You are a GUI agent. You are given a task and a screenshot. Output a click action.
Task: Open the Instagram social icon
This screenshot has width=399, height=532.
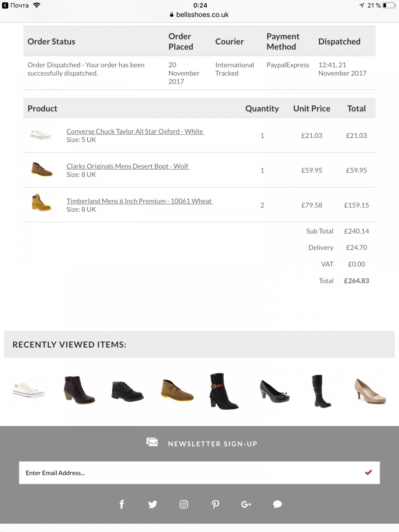(184, 504)
